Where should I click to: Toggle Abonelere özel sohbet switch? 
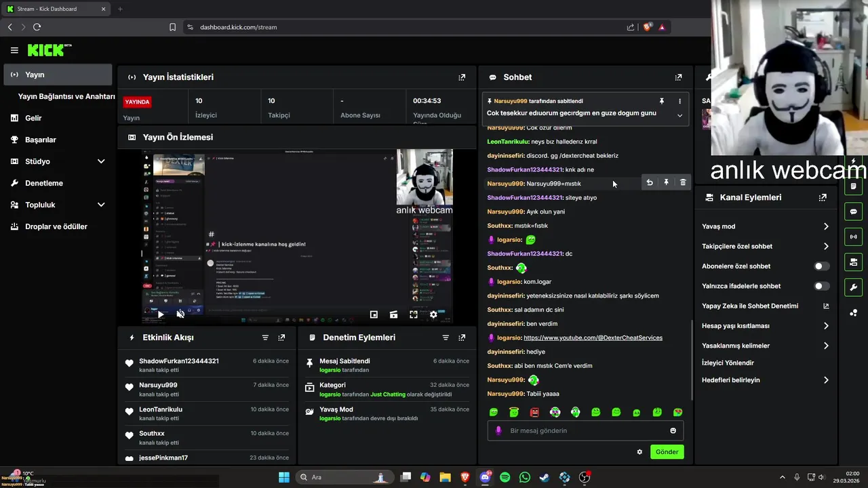click(821, 266)
